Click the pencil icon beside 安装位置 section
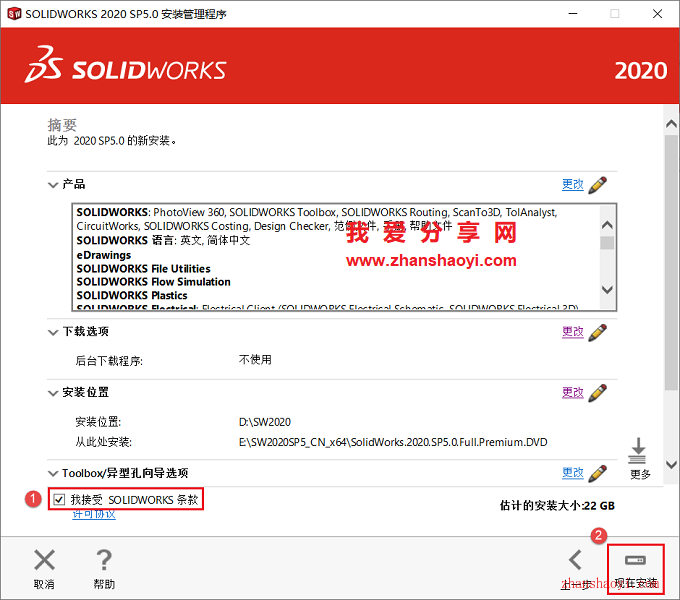Image resolution: width=680 pixels, height=600 pixels. coord(598,393)
